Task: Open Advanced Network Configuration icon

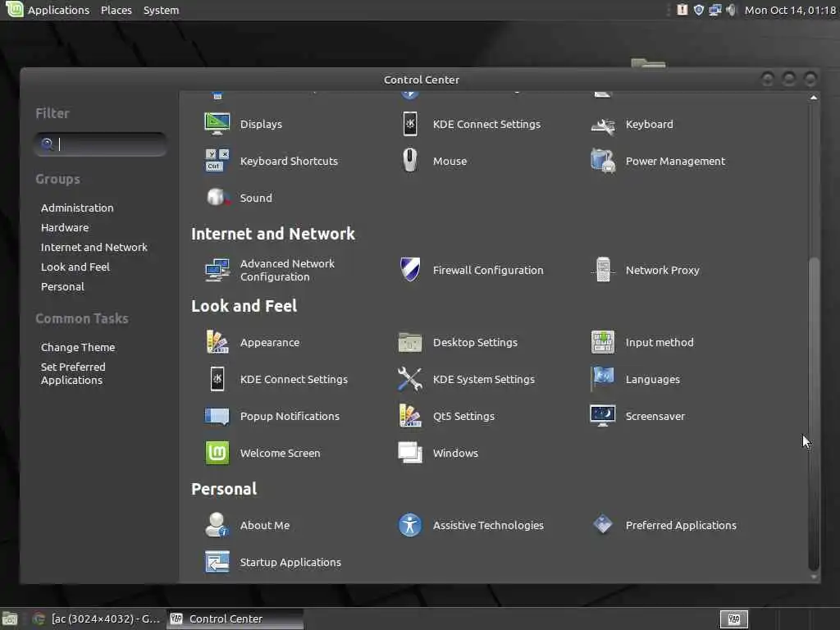Action: point(217,270)
